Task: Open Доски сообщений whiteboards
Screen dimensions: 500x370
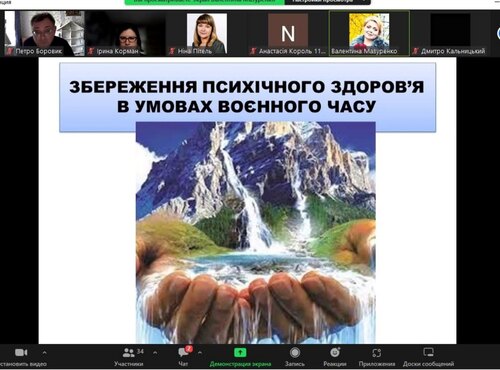Action: pos(428,357)
